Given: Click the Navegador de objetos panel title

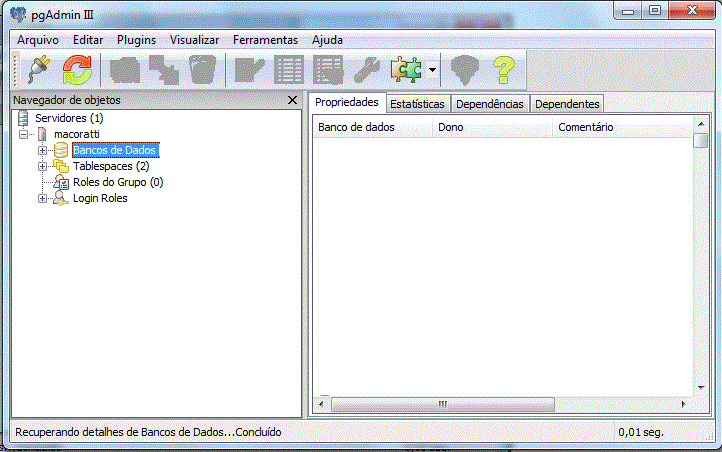Looking at the screenshot, I should point(67,100).
